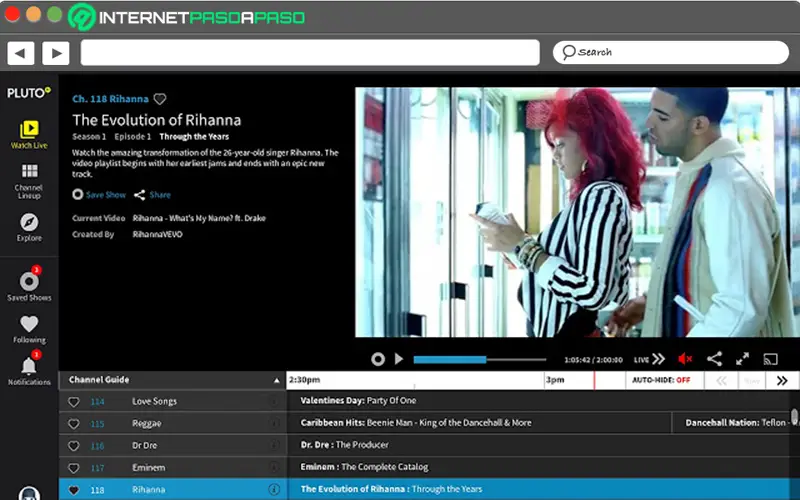This screenshot has width=800, height=500.
Task: Favorite channel 118 Rihanna via title heart
Action: (160, 99)
